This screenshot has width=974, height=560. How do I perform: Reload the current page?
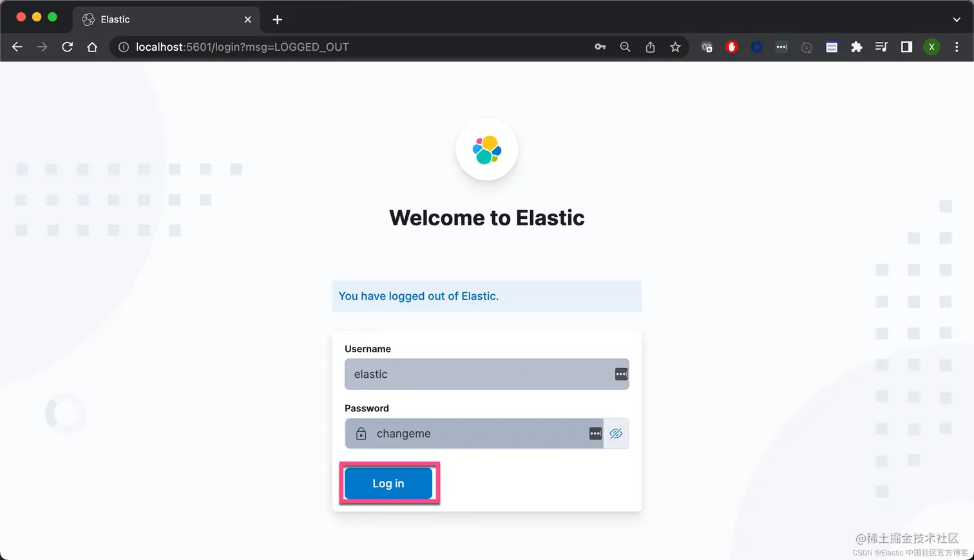[x=67, y=47]
